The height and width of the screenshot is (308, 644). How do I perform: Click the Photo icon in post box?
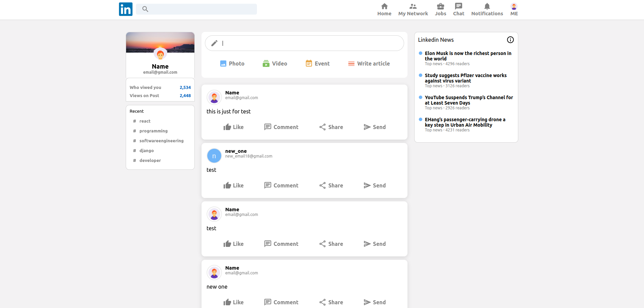(x=223, y=64)
